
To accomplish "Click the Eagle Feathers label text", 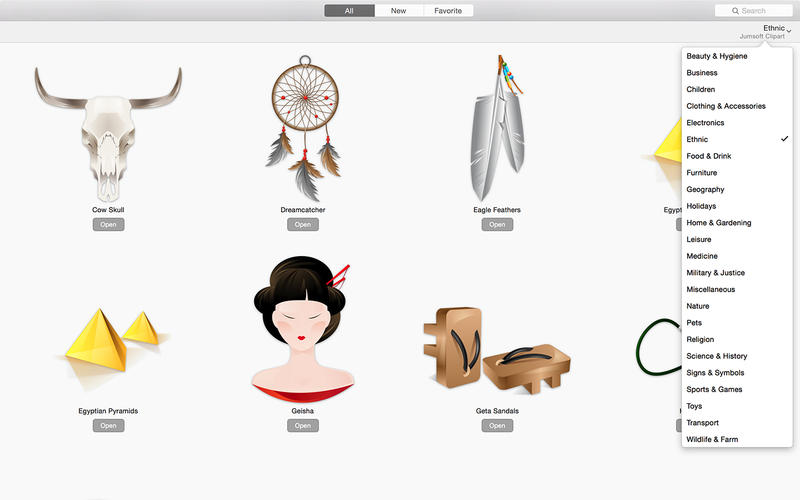I will 497,210.
